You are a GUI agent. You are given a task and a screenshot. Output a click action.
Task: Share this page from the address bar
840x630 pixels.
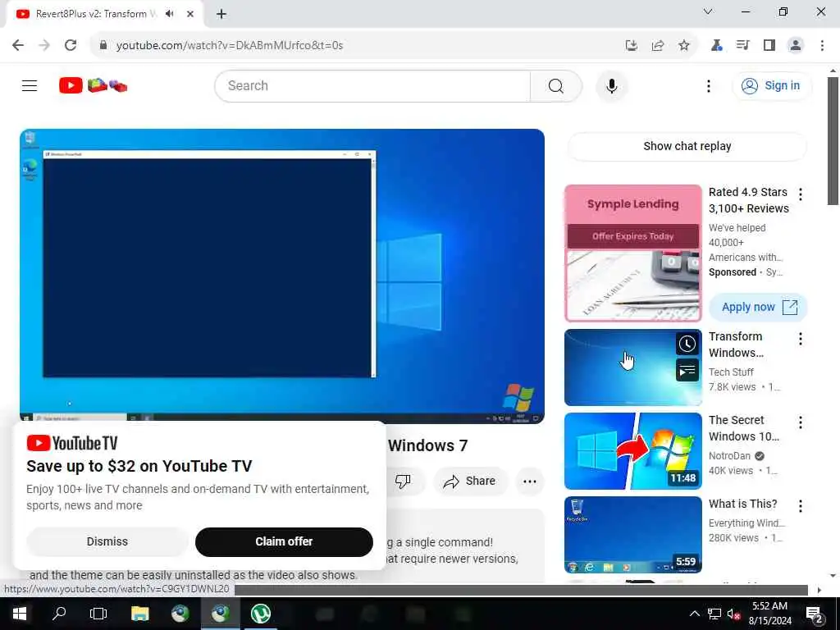coord(657,45)
